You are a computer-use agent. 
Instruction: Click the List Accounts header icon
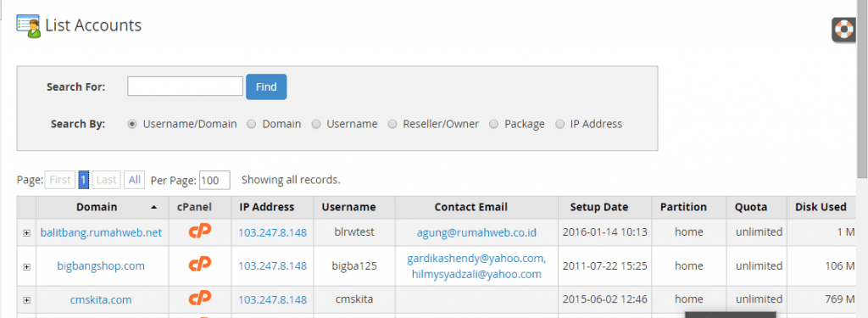[28, 26]
